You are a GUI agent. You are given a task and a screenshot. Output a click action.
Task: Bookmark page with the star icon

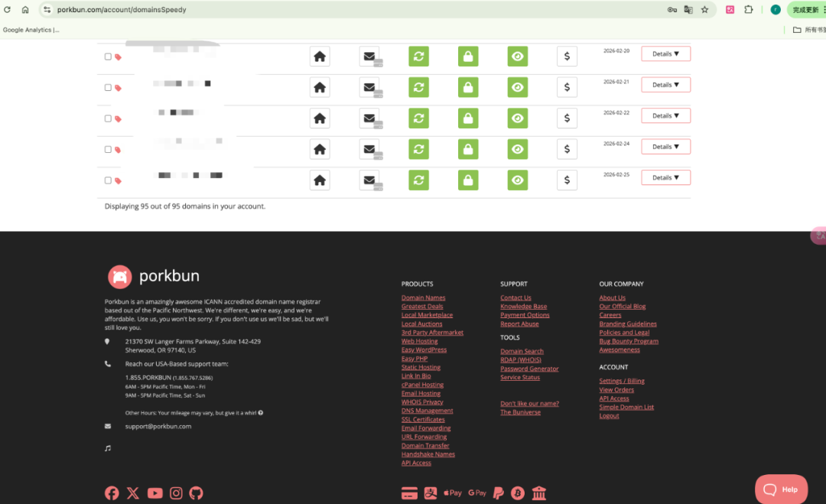(704, 10)
